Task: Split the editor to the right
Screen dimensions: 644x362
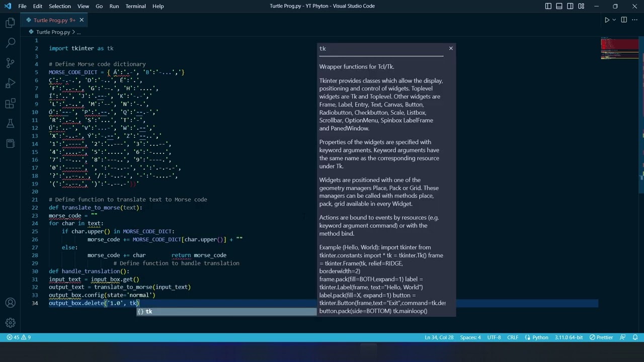Action: coord(624,20)
